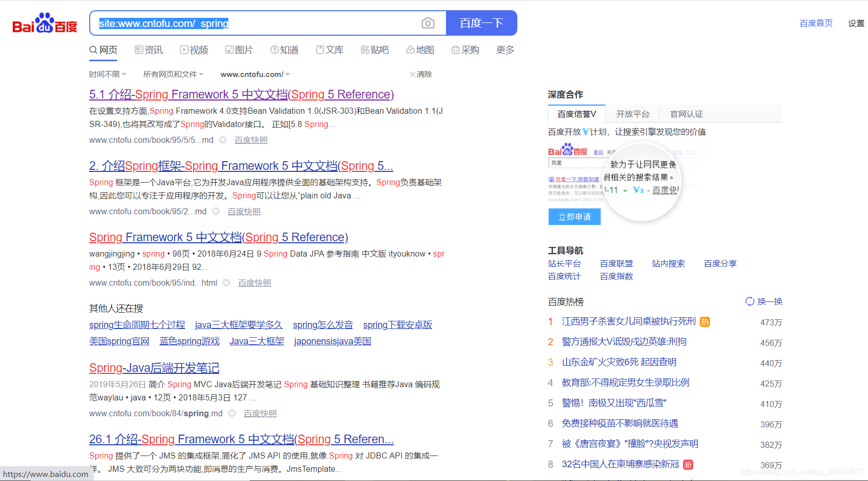This screenshot has width=868, height=481.
Task: Clear filters with the 清除 X
Action: pos(420,74)
